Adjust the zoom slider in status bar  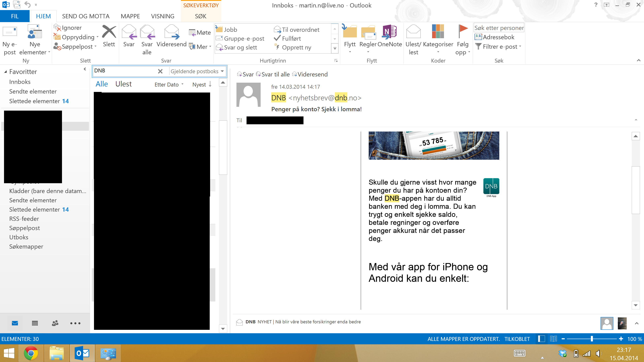tap(592, 339)
